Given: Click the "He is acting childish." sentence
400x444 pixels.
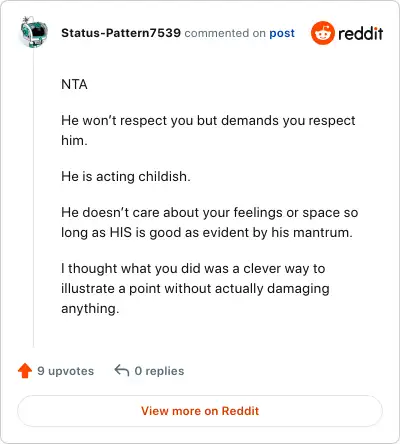Looking at the screenshot, I should [126, 176].
